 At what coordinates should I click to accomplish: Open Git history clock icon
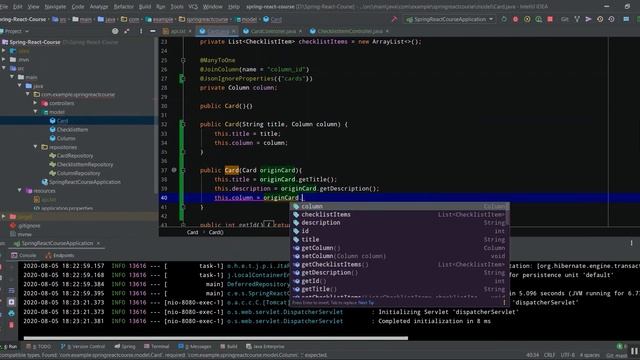pyautogui.click(x=600, y=19)
